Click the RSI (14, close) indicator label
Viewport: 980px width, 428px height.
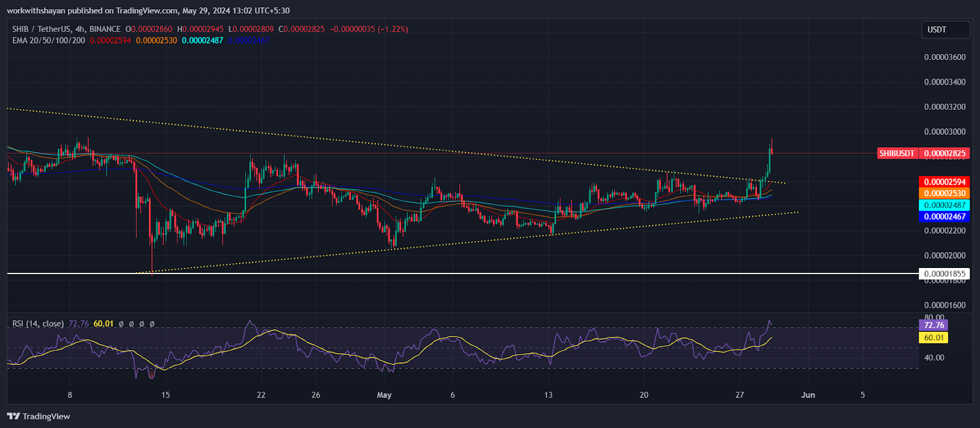point(38,323)
